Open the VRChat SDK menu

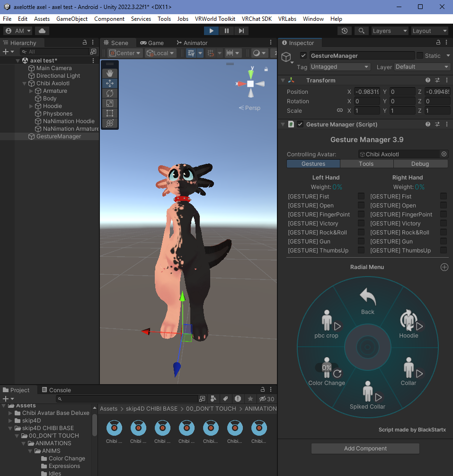pyautogui.click(x=257, y=19)
